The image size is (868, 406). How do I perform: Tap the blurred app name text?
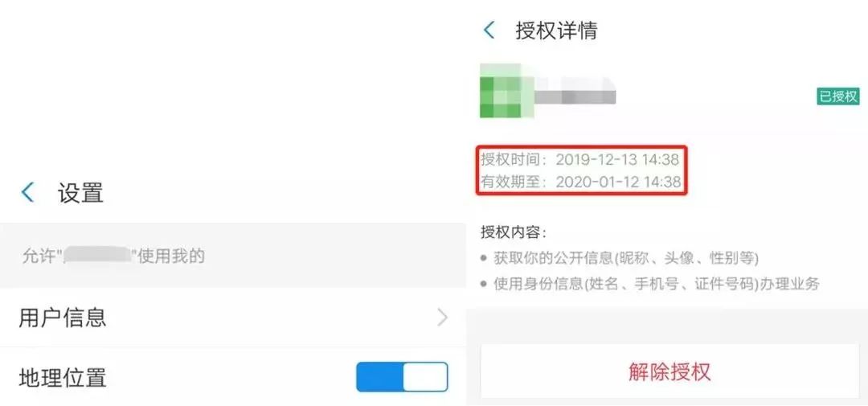point(575,90)
